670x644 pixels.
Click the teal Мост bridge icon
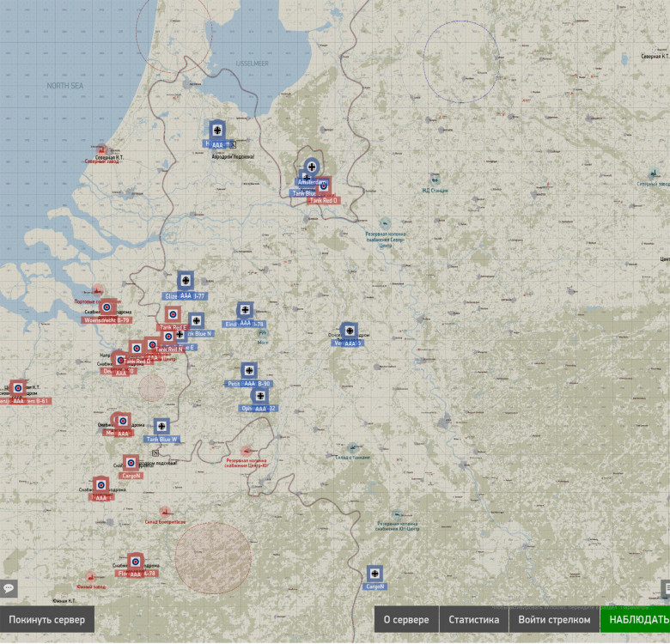click(x=262, y=333)
